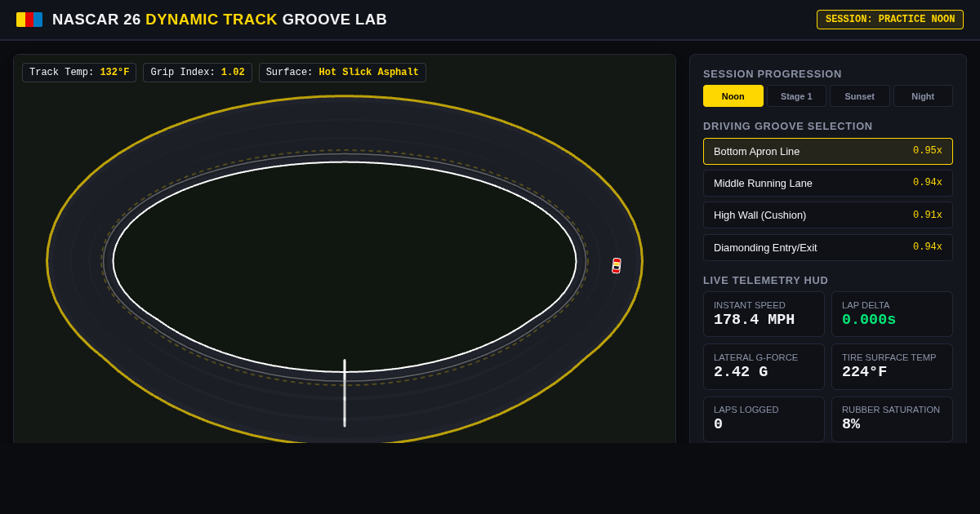Click the Rubber Saturation 8% card

pos(892,419)
